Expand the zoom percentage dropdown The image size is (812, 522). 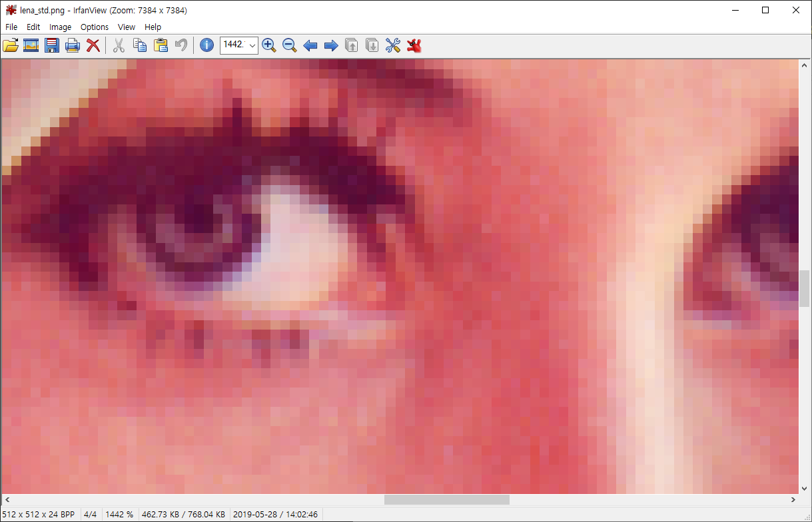252,45
